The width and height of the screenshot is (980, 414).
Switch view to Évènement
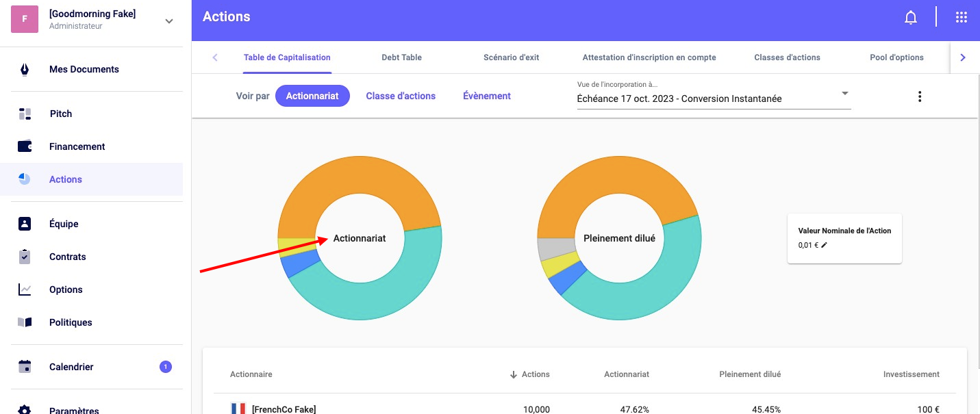486,96
